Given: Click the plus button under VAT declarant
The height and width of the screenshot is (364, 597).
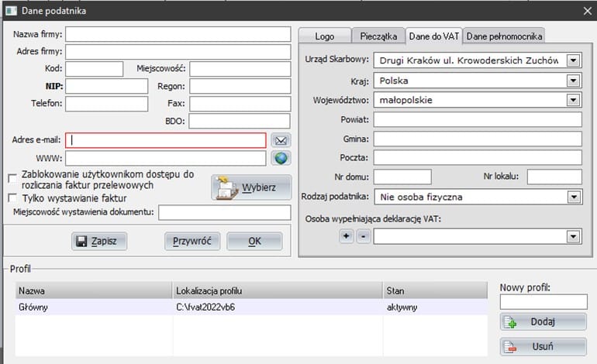Looking at the screenshot, I should click(x=347, y=237).
